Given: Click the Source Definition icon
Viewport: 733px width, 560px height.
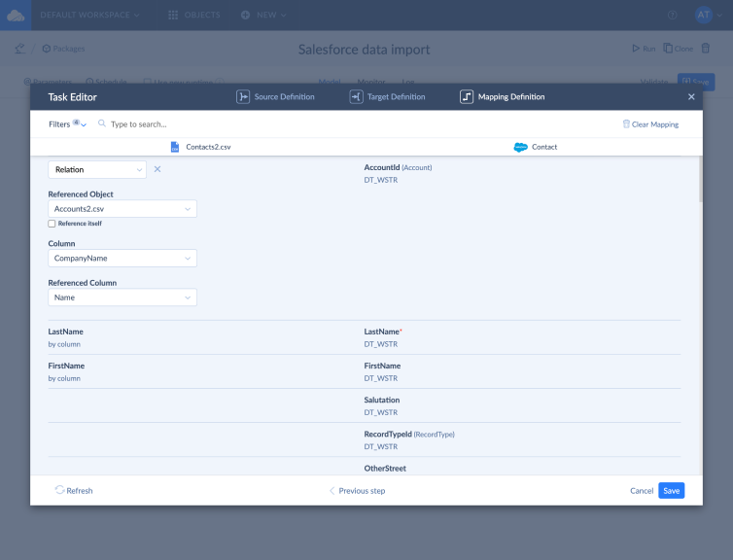Looking at the screenshot, I should [243, 97].
